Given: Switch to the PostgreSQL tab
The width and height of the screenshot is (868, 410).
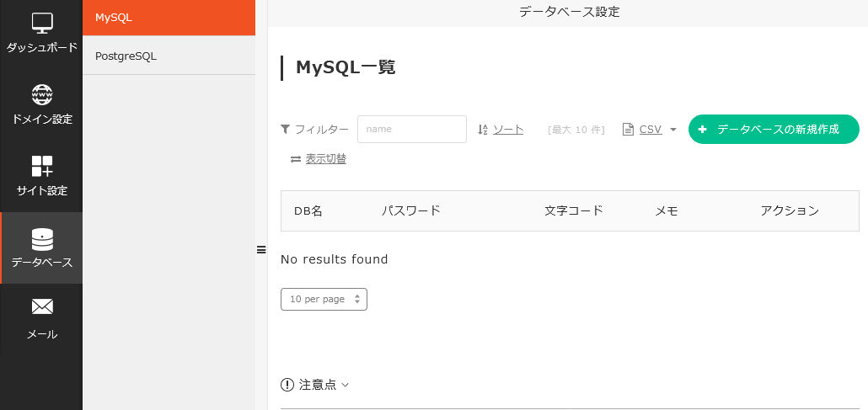Looking at the screenshot, I should point(169,56).
